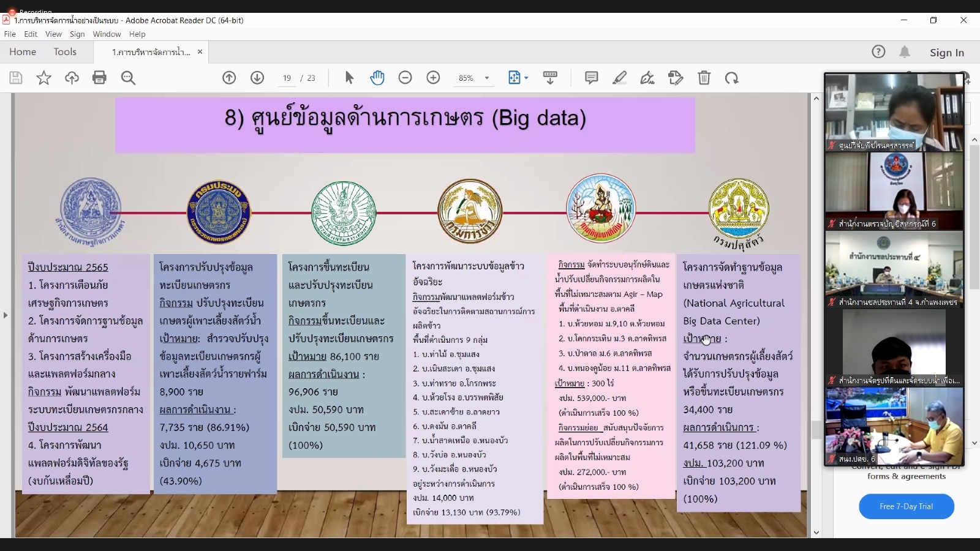Select the สนง.ปศข. 6 video thumbnail
980x551 pixels.
[x=894, y=426]
